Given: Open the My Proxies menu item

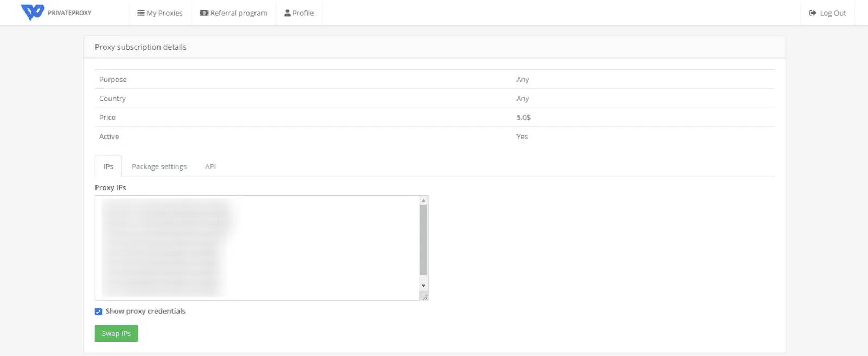Looking at the screenshot, I should pyautogui.click(x=160, y=13).
